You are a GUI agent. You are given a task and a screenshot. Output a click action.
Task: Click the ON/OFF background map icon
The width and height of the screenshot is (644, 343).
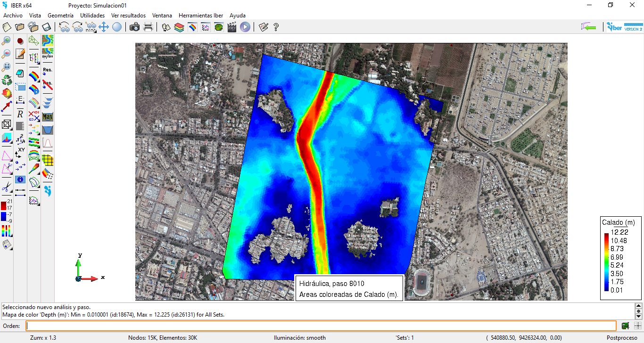click(47, 53)
